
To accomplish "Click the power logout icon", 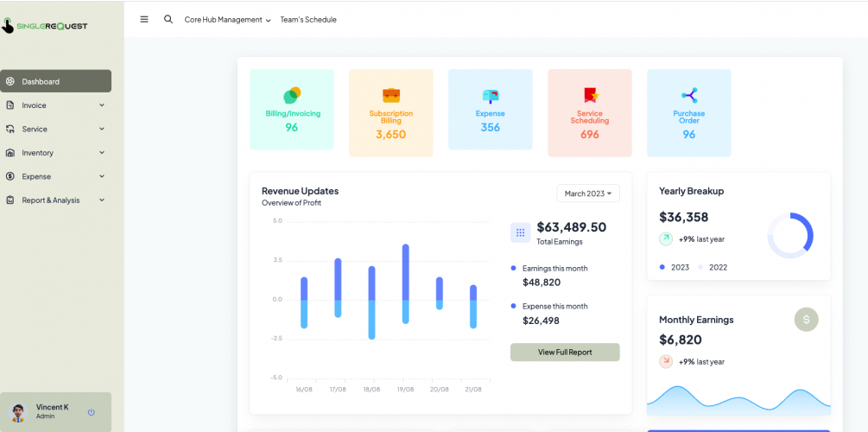I will 92,412.
